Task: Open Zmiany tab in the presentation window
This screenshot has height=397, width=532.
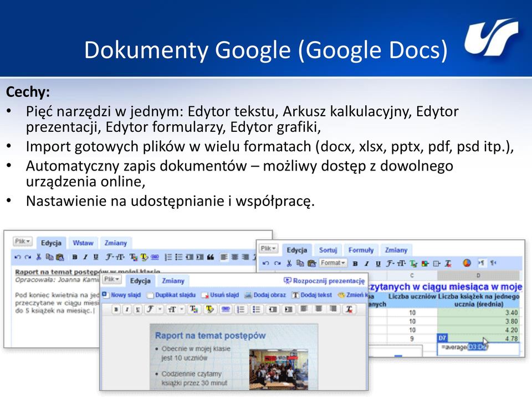Action: (x=173, y=281)
